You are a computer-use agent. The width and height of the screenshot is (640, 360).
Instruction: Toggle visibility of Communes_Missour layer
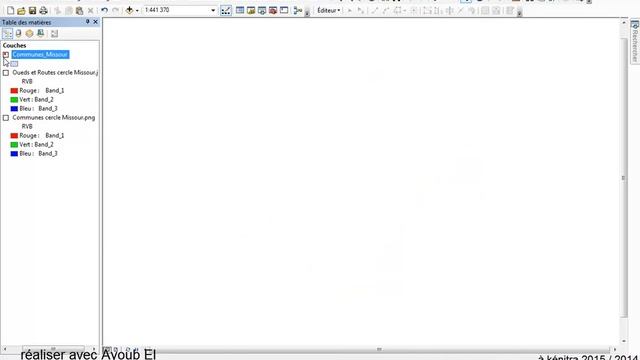click(6, 54)
